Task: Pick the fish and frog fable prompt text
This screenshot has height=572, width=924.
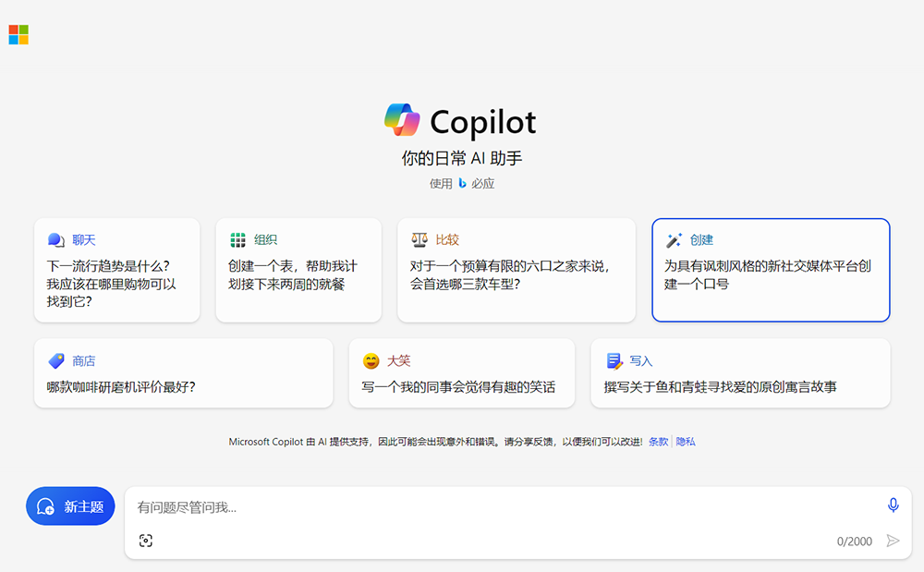Action: coord(720,387)
